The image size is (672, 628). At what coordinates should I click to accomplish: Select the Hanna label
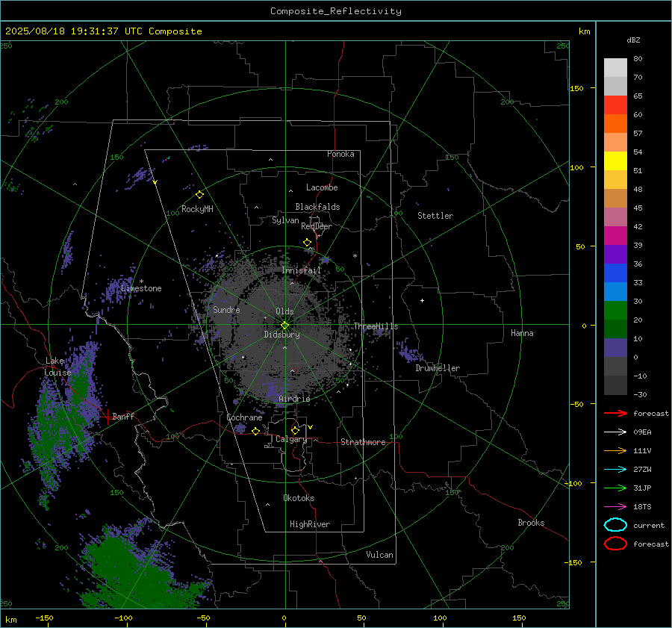click(x=522, y=333)
